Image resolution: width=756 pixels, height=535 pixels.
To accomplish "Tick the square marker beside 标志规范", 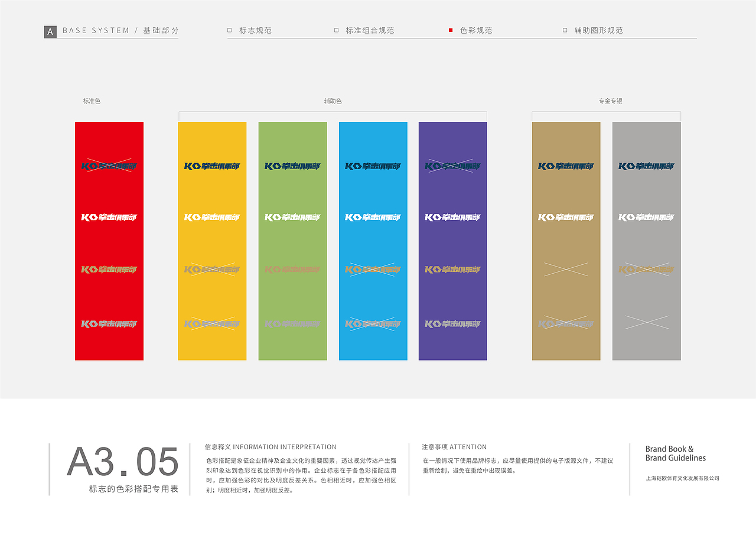I will pos(230,30).
